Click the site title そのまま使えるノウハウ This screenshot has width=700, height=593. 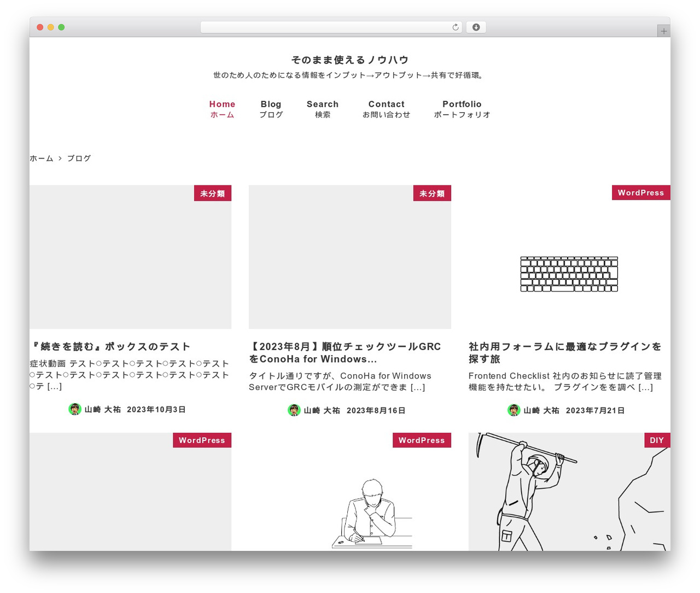350,60
